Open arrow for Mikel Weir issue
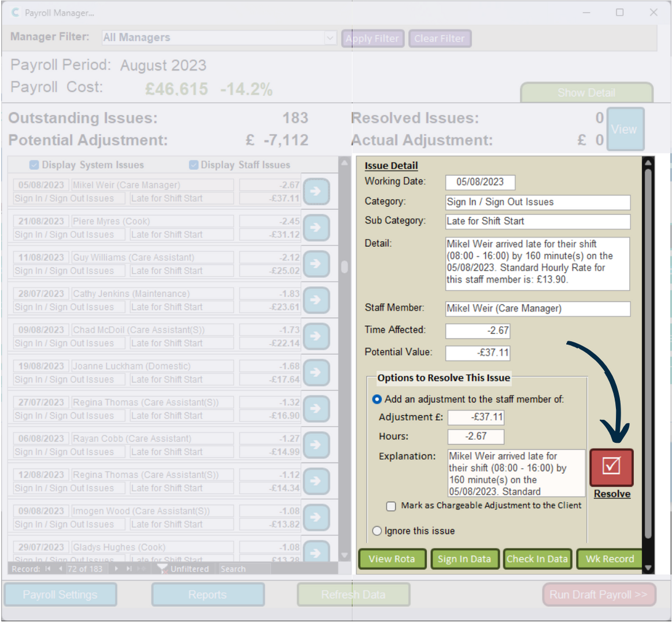 (316, 191)
